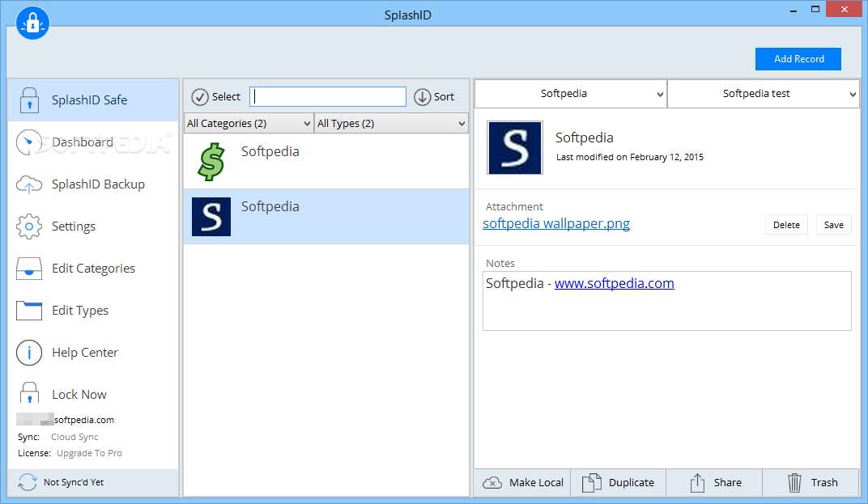Select the first Softpedia record with dollar icon
This screenshot has height=504, width=868.
click(x=326, y=161)
